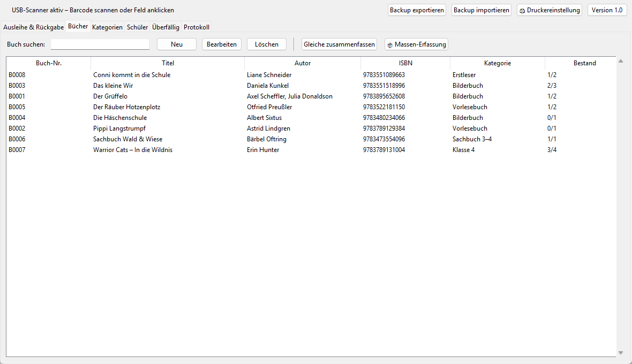Click the stock value '3/4'
The width and height of the screenshot is (632, 364).
click(x=552, y=149)
